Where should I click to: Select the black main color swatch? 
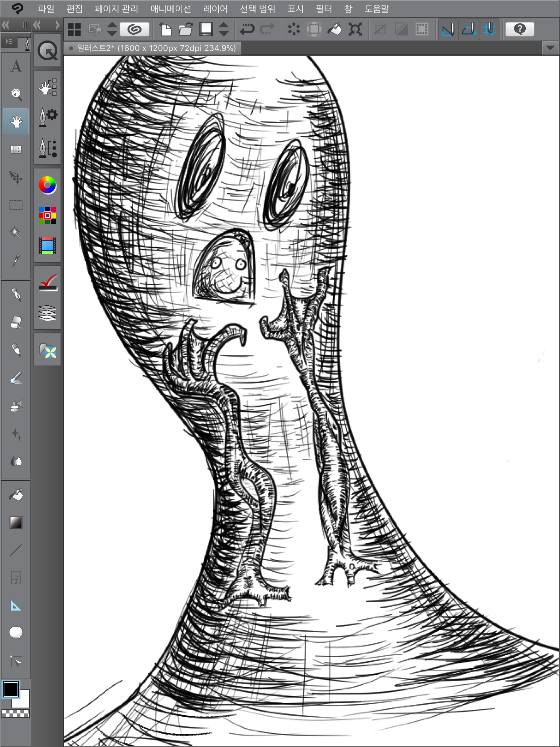(x=11, y=689)
